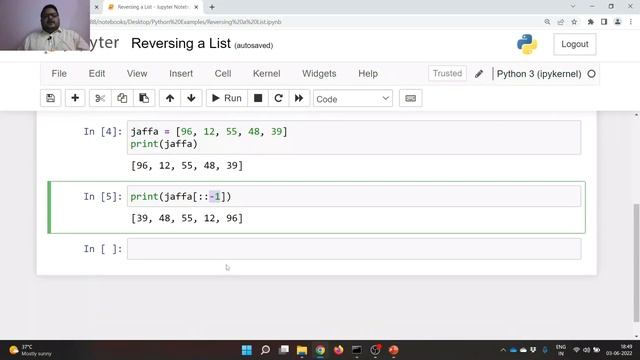Insert a cell below with plus icon

coord(75,98)
